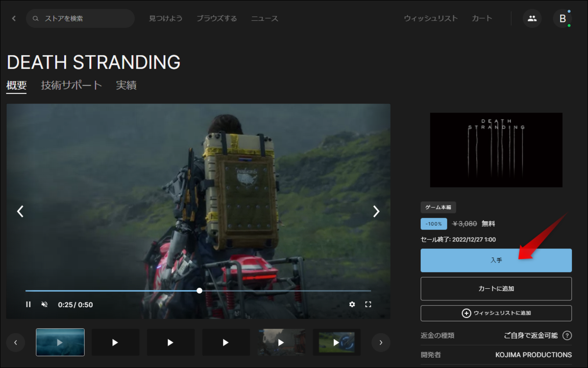The width and height of the screenshot is (588, 368).
Task: Click the DEATH STRANDING page title
Action: [94, 62]
